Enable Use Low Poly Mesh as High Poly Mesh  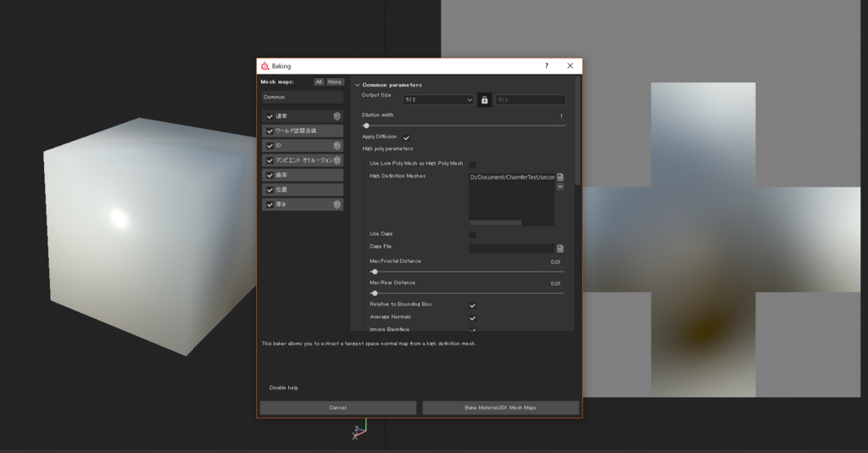(x=472, y=165)
